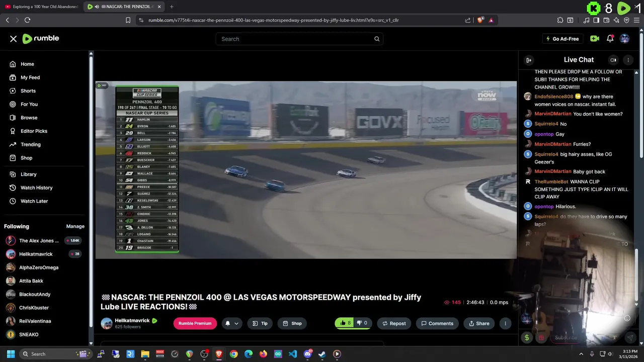644x362 pixels.
Task: Click the Go Ad-Free button
Action: pos(562,39)
